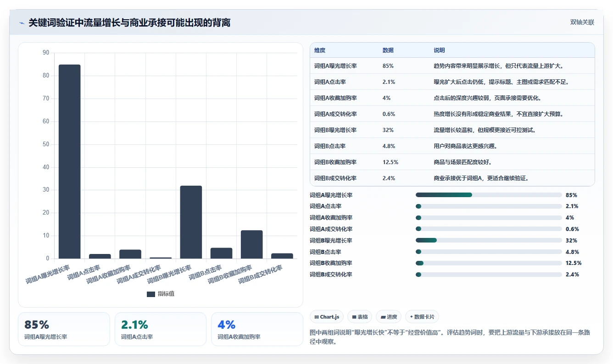The height and width of the screenshot is (364, 613).
Task: Click description 用户对商品表达更感兴趣
Action: point(465,146)
